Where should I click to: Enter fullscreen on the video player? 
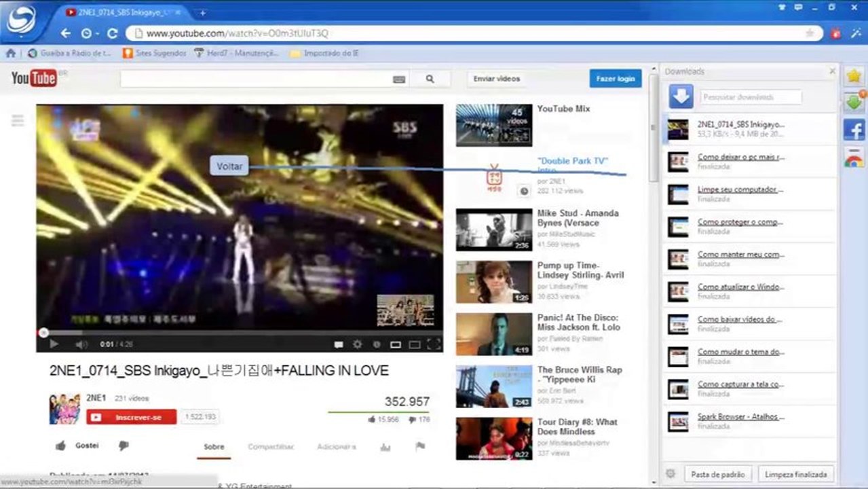(434, 345)
